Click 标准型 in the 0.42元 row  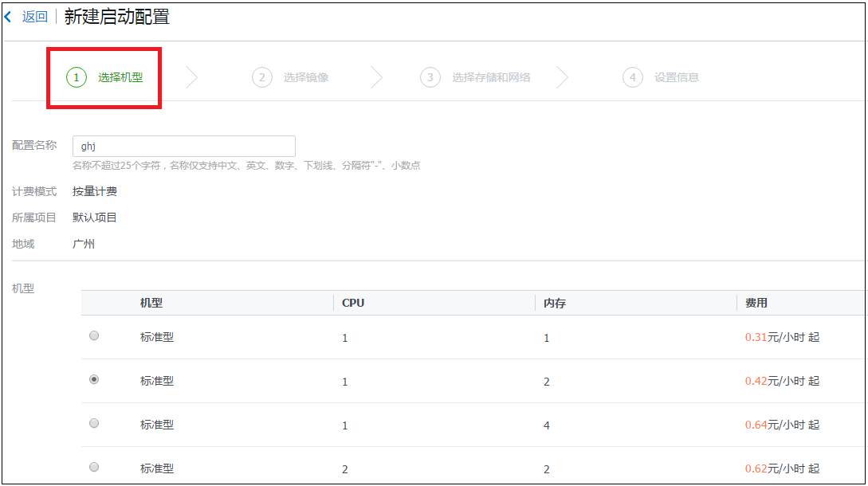coord(157,381)
